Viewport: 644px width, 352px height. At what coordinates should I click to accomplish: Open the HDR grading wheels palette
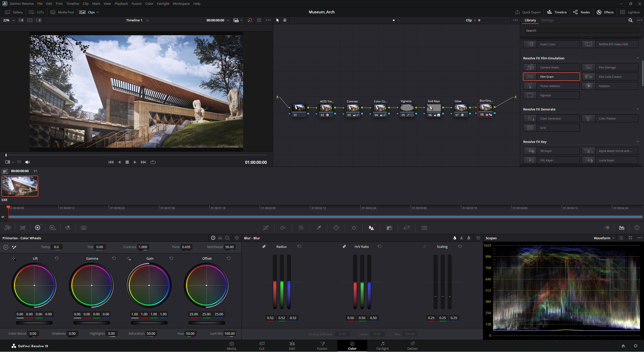tap(53, 228)
